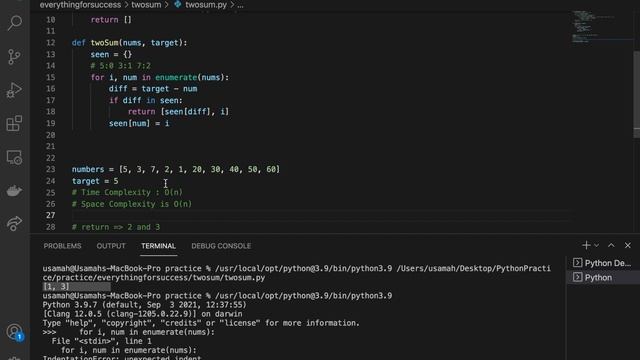Click the editor vertical scrollbar

[x=636, y=94]
